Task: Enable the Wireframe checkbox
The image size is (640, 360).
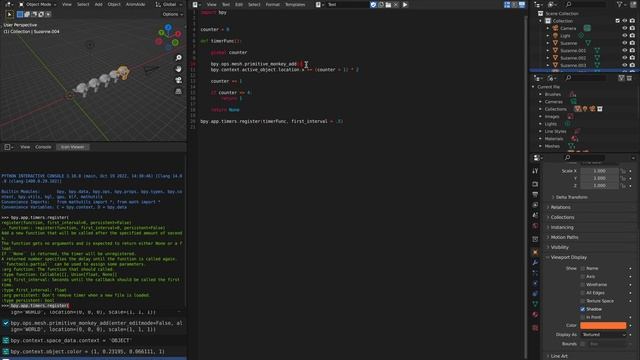Action: (582, 285)
